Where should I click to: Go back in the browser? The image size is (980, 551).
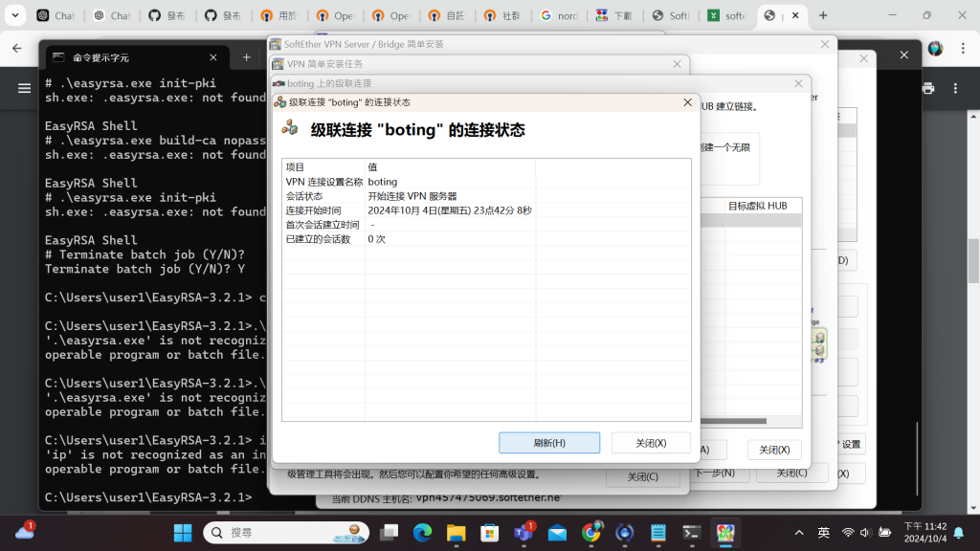(x=17, y=48)
